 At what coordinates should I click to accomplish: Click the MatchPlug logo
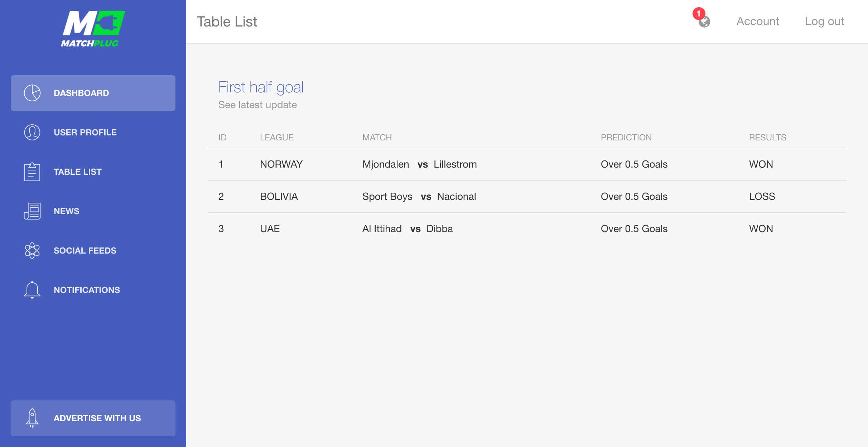93,29
